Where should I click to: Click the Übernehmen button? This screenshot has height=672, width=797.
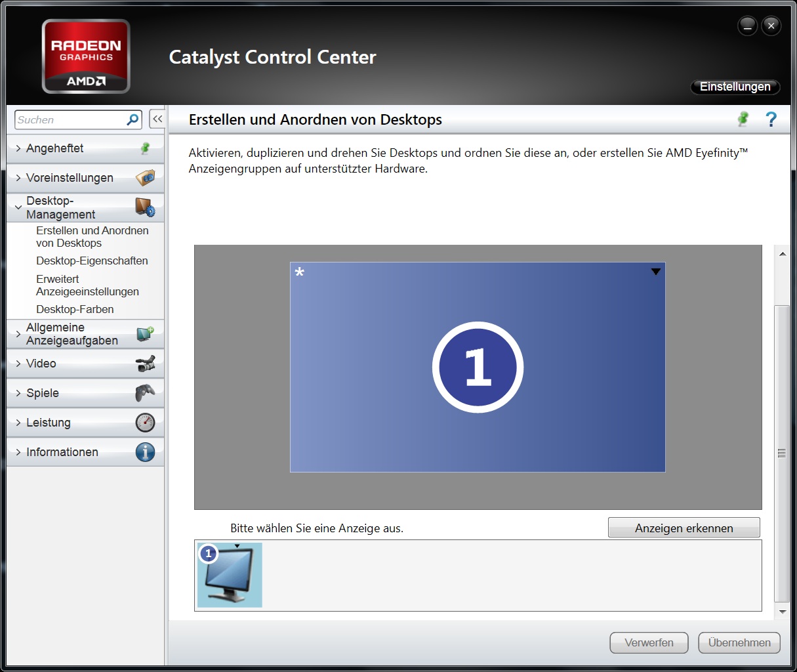pyautogui.click(x=739, y=642)
